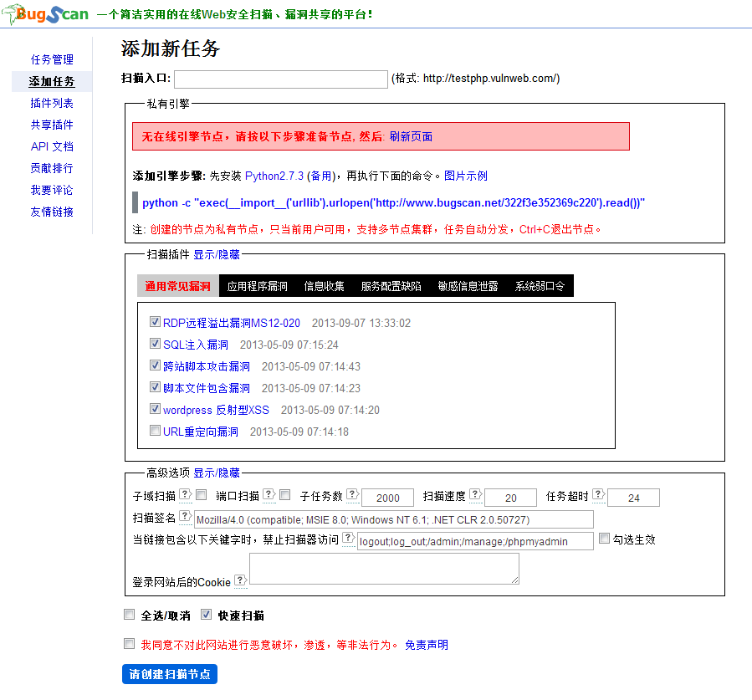This screenshot has height=700, width=752.
Task: Check the agreement checkbox for 我同意不对此网站进行恶意破坏
Action: (x=129, y=644)
